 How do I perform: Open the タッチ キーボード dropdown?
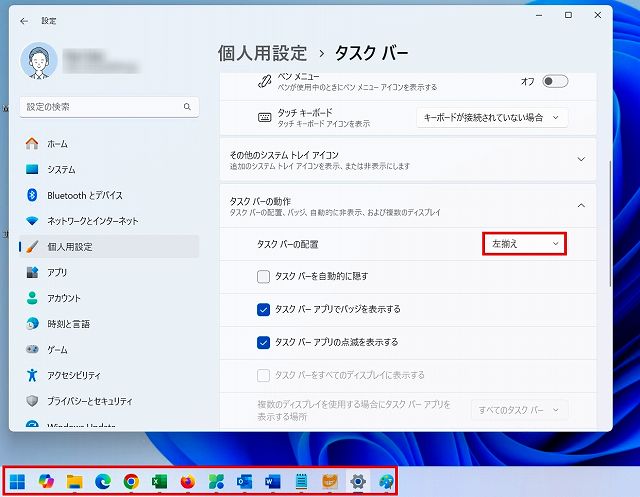(492, 117)
